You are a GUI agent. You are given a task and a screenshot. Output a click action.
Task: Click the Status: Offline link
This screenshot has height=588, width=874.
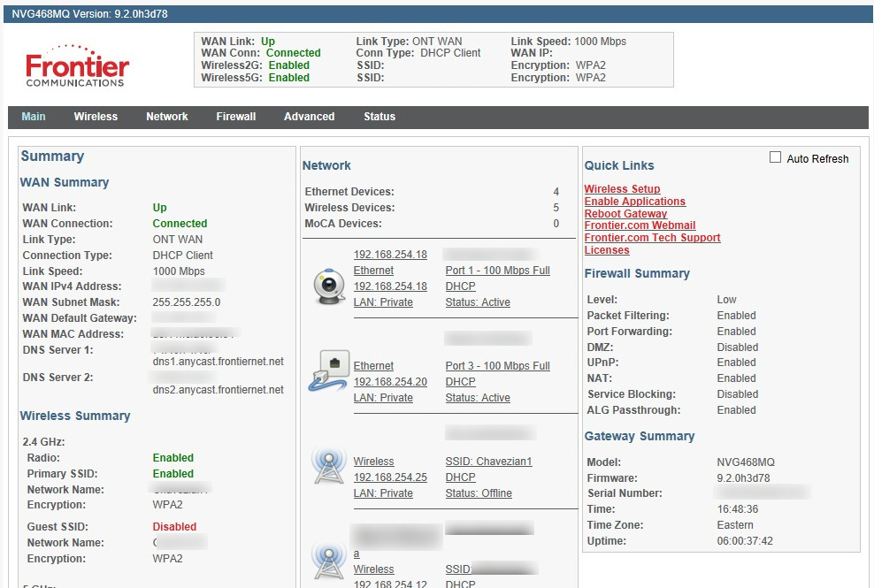(x=479, y=493)
